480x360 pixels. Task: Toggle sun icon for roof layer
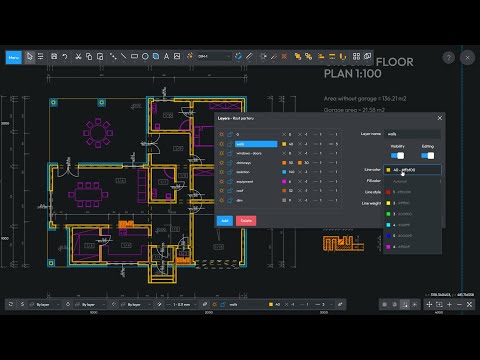click(x=221, y=191)
